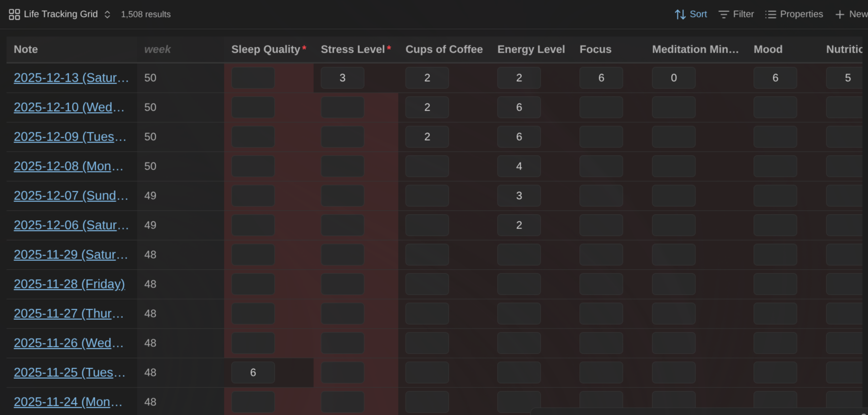Open the 2025-11-28 (Friday) note link
Viewport: 868px width, 415px height.
coord(69,284)
